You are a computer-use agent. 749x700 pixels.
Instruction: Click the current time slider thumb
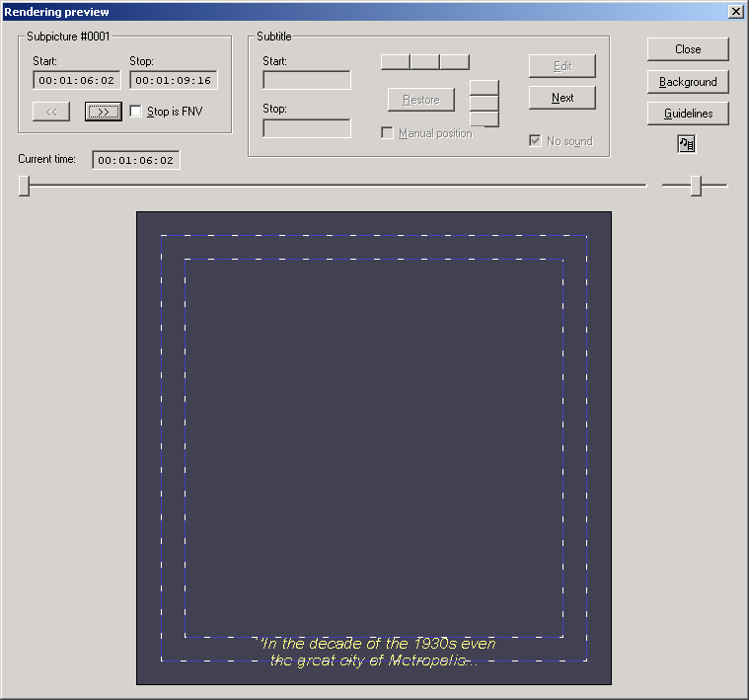click(25, 185)
